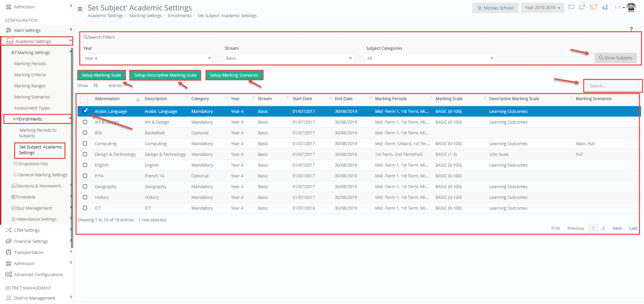Image resolution: width=644 pixels, height=304 pixels.
Task: Click the Academic Settings people icon
Action: (10, 42)
